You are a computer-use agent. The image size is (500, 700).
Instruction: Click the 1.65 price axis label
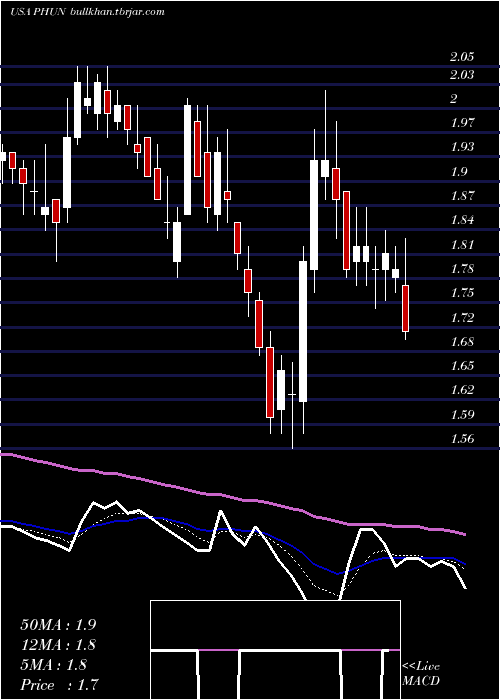(x=462, y=366)
